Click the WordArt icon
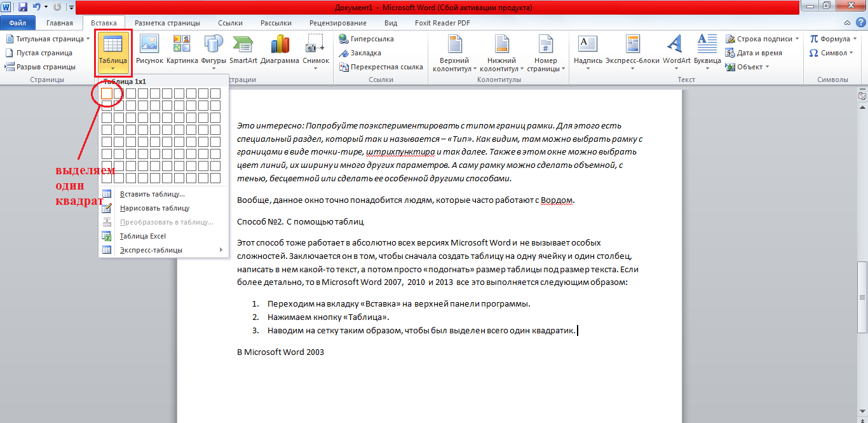Screen dimensions: 868x423 (676, 50)
